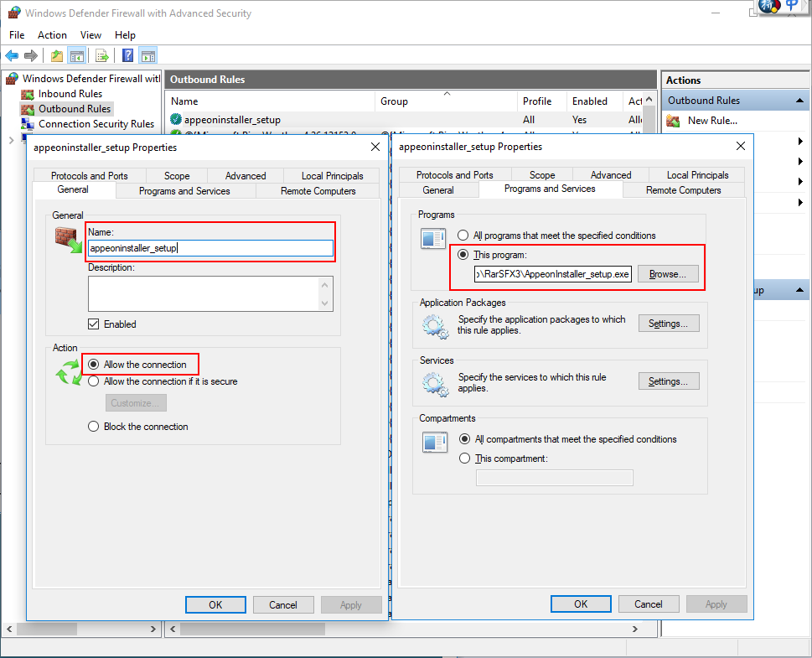The image size is (812, 658).
Task: Select the Inbound Rules node icon
Action: 26,93
